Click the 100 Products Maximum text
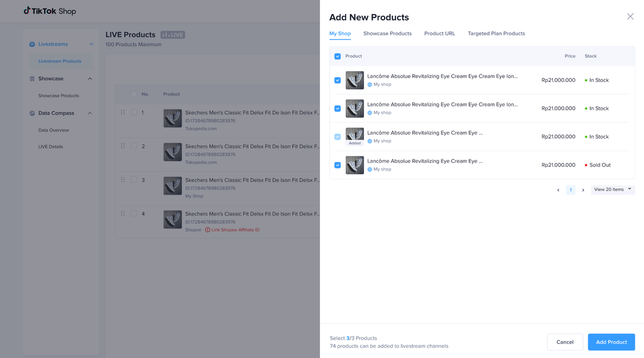The image size is (644, 358). [x=133, y=45]
